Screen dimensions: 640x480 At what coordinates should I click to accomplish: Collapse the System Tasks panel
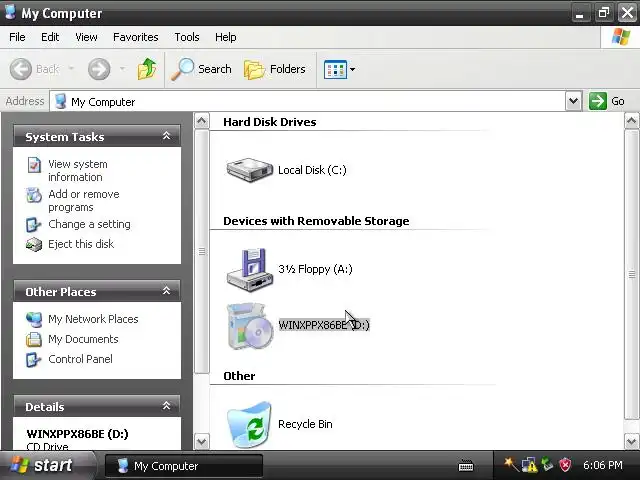click(x=167, y=136)
